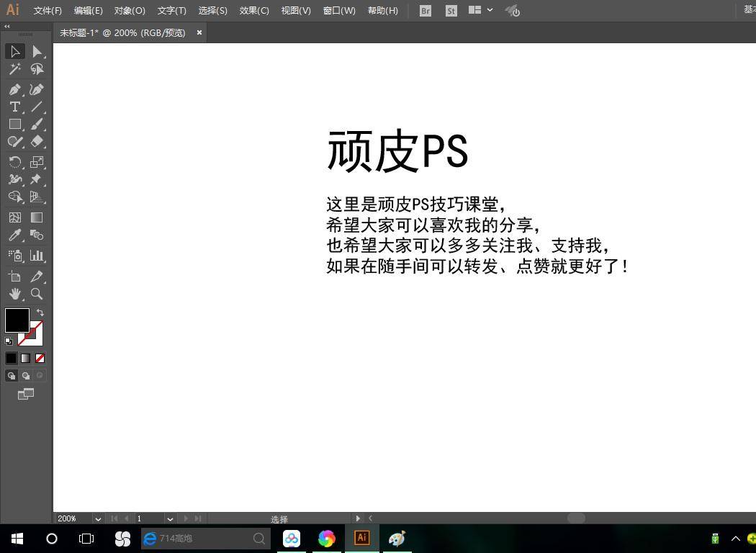The image size is (756, 553).
Task: Select the Selection tool (black arrow)
Action: point(15,51)
